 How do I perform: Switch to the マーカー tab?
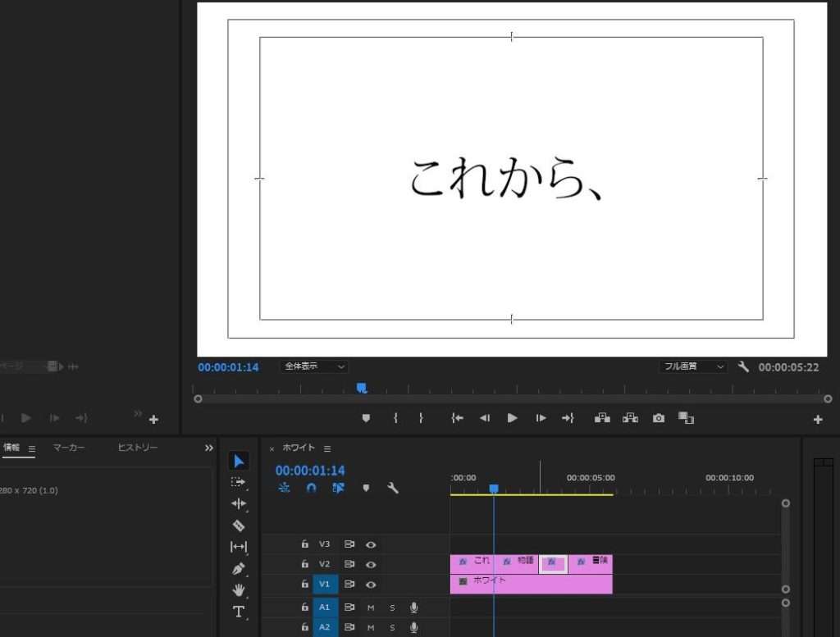69,448
